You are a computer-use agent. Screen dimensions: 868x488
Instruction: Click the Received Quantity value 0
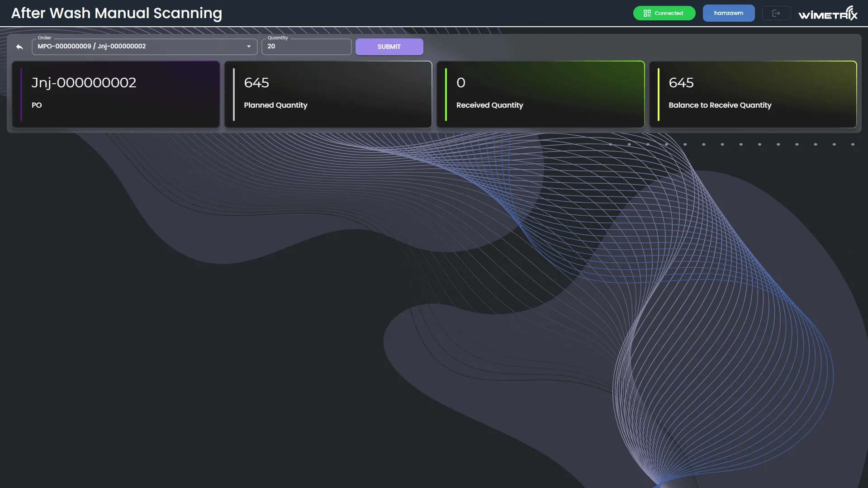(x=461, y=83)
